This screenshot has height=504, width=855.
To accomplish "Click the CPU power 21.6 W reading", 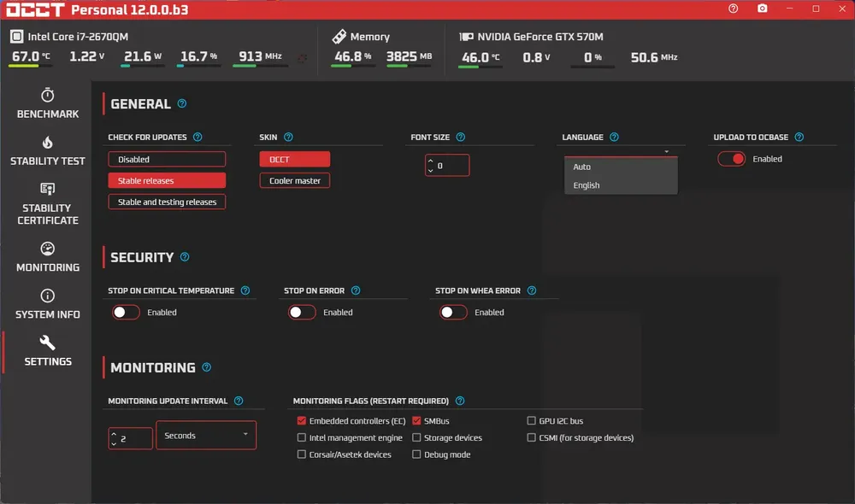I will [142, 56].
